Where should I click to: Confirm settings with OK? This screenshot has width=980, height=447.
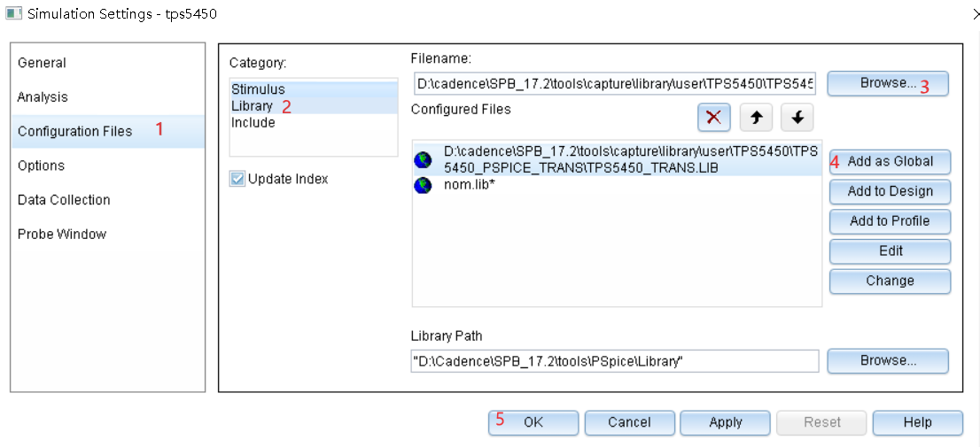click(533, 422)
